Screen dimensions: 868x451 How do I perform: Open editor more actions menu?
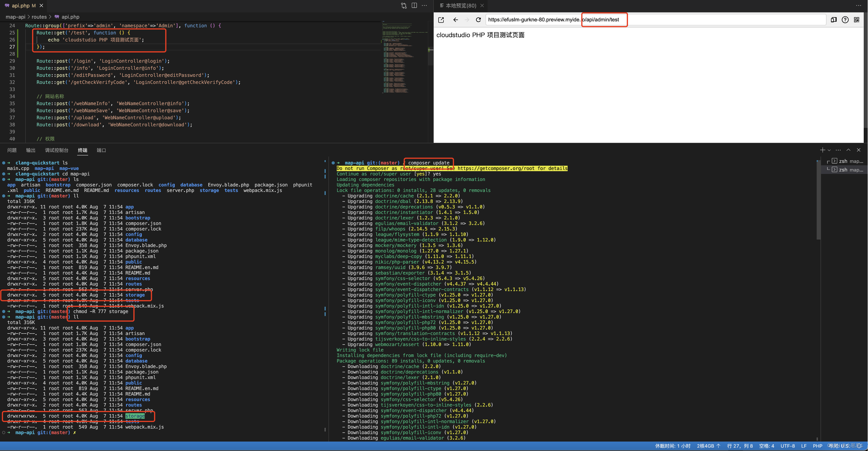[x=425, y=5]
